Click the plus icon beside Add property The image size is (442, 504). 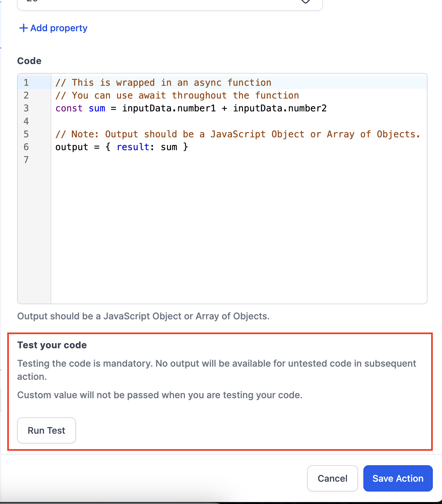point(23,28)
